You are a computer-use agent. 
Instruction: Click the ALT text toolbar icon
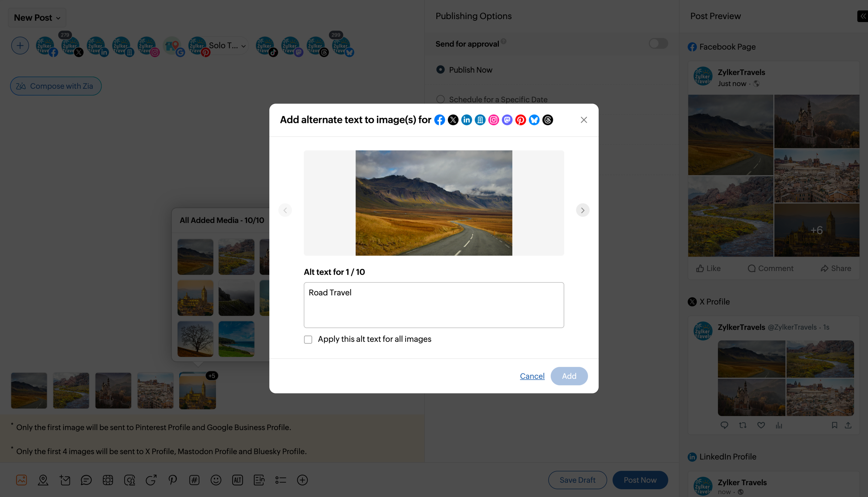click(237, 480)
